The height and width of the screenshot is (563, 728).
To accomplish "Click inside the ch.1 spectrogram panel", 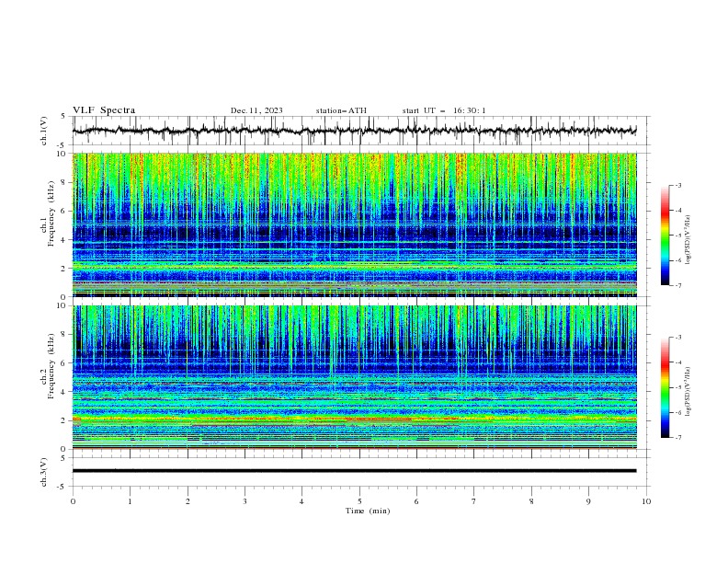I will (x=355, y=224).
